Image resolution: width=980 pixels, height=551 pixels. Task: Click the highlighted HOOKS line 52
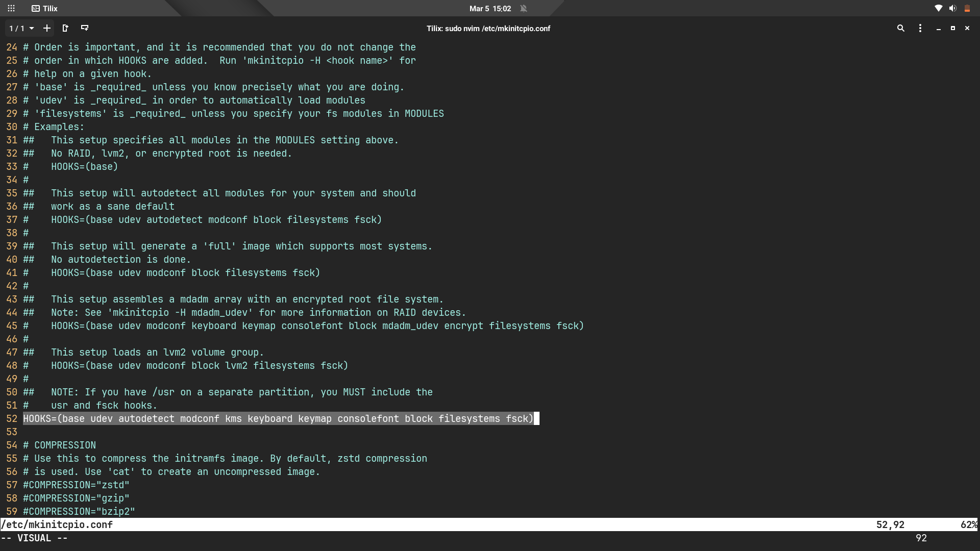pyautogui.click(x=278, y=419)
